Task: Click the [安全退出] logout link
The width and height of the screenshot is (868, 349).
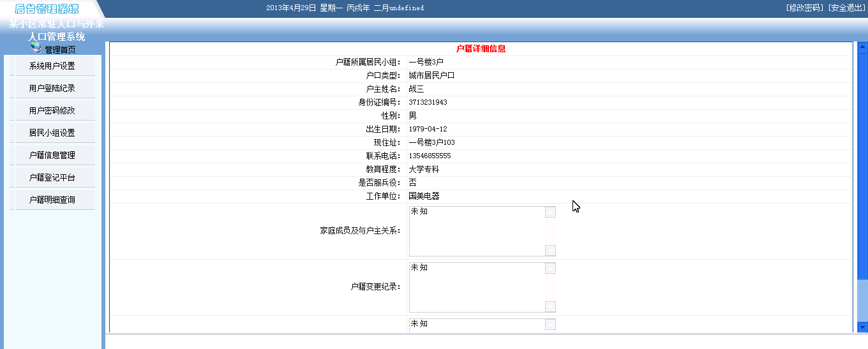Action: coord(846,8)
